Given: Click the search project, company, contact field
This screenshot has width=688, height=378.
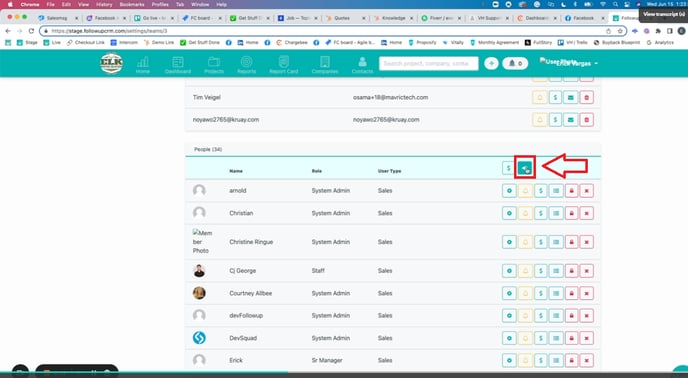Looking at the screenshot, I should pyautogui.click(x=429, y=64).
